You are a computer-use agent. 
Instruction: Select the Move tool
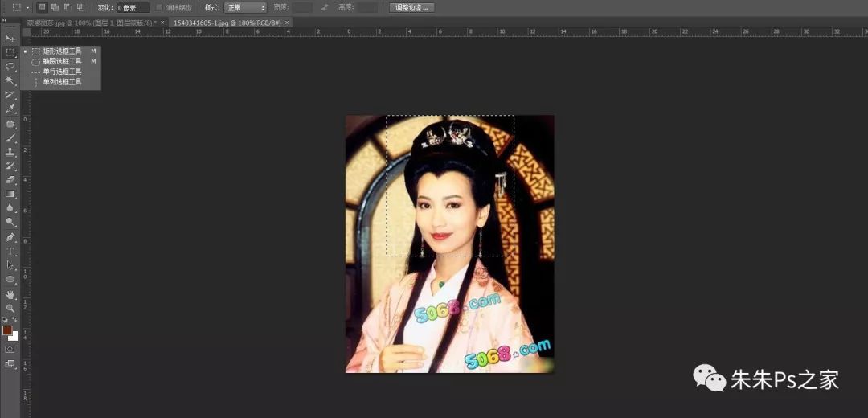pyautogui.click(x=10, y=39)
